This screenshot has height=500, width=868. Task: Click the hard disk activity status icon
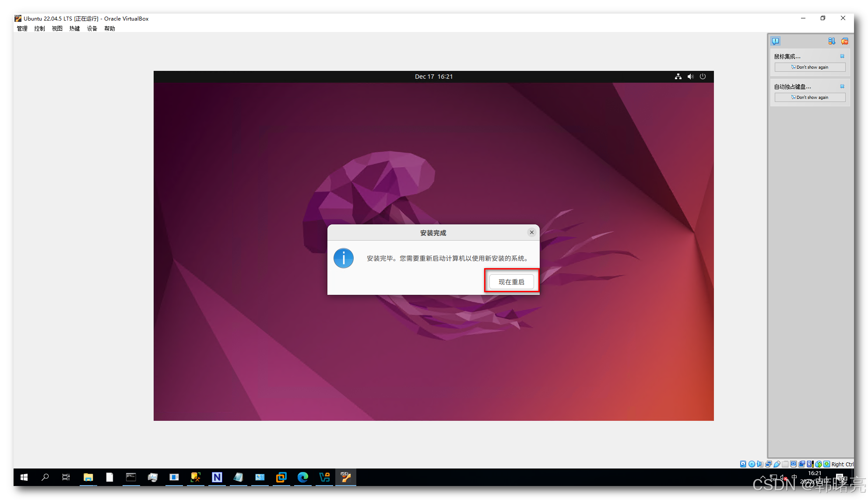coord(743,464)
